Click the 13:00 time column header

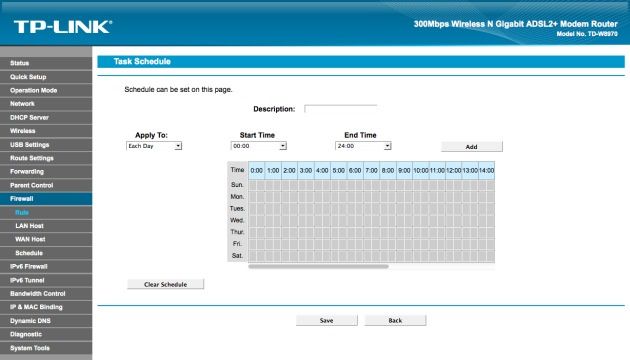470,170
